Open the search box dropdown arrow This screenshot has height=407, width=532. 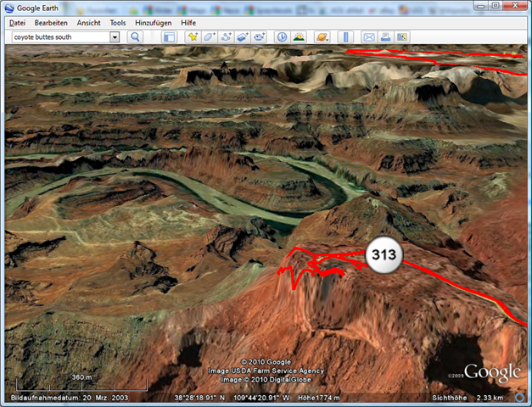click(x=115, y=37)
